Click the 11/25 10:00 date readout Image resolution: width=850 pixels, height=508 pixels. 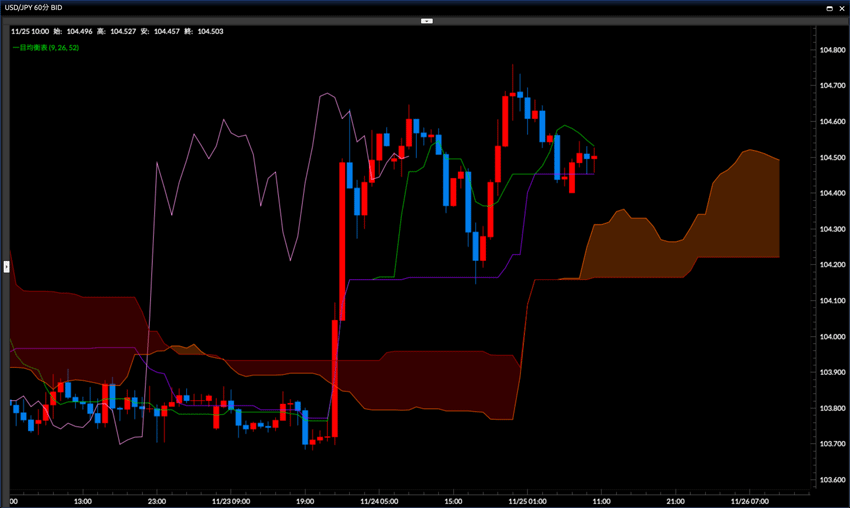(x=30, y=32)
